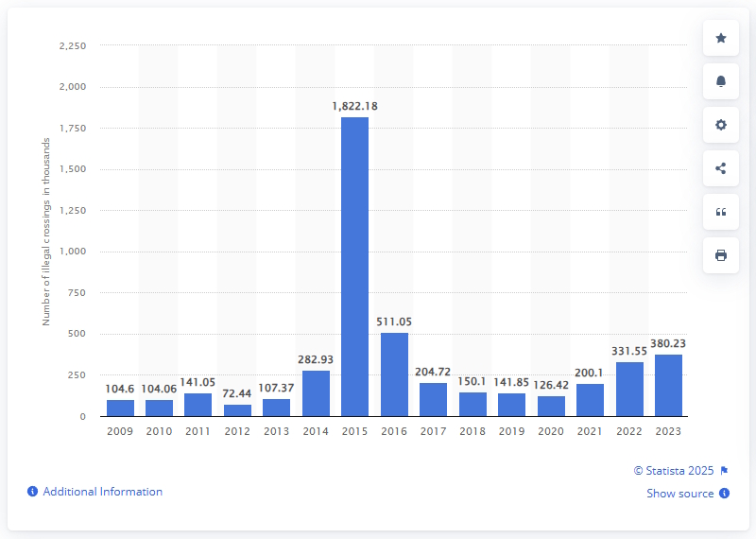Viewport: 756px width, 539px height.
Task: Click the 2012 bar showing 72.44
Action: tap(237, 410)
